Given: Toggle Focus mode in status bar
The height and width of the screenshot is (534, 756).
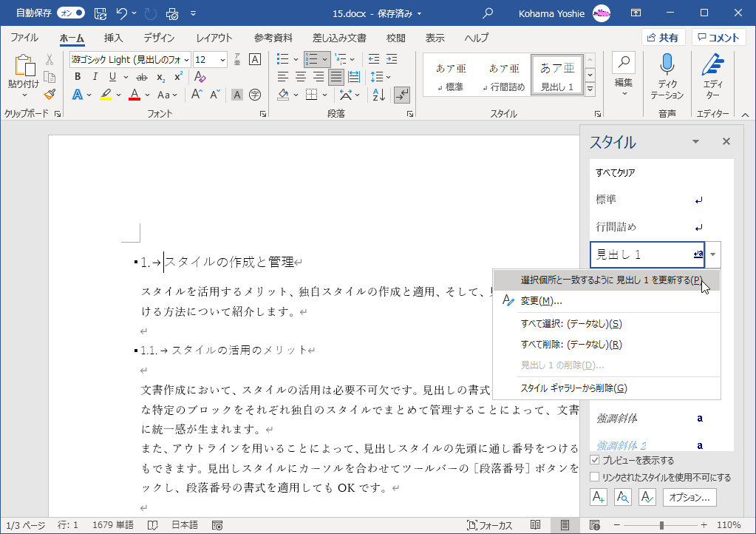Looking at the screenshot, I should tap(489, 525).
